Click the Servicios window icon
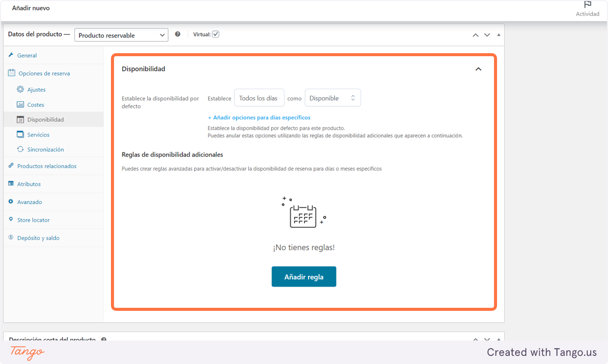This screenshot has height=364, width=608. (20, 134)
